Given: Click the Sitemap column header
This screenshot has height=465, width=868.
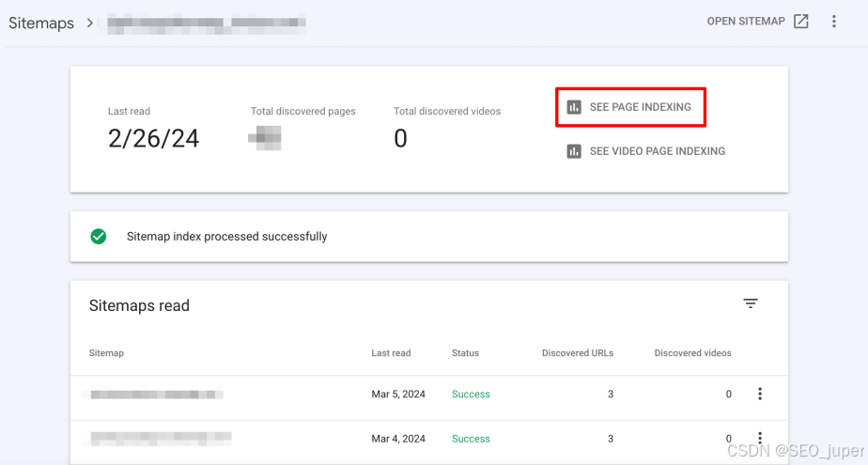Looking at the screenshot, I should click(x=106, y=353).
